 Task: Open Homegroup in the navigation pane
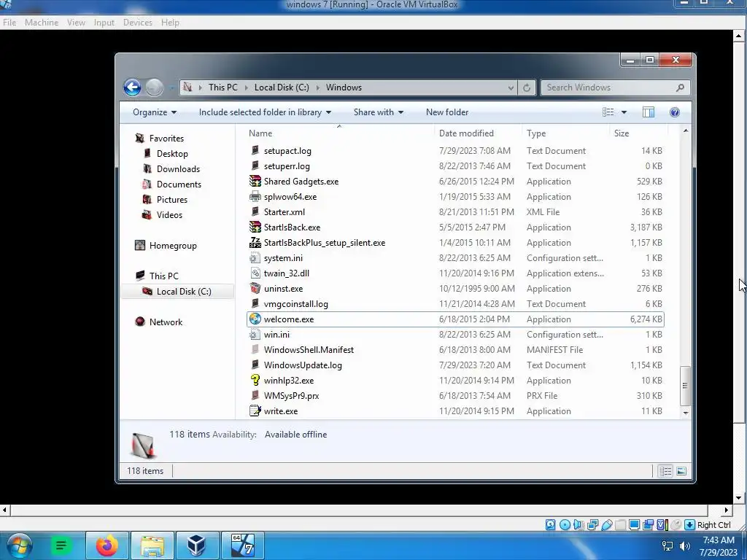click(x=172, y=246)
